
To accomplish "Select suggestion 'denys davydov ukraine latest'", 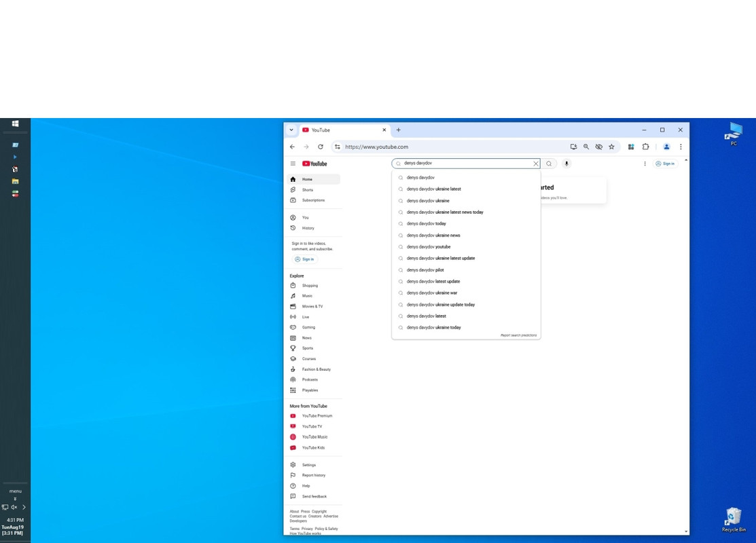I will [466, 189].
